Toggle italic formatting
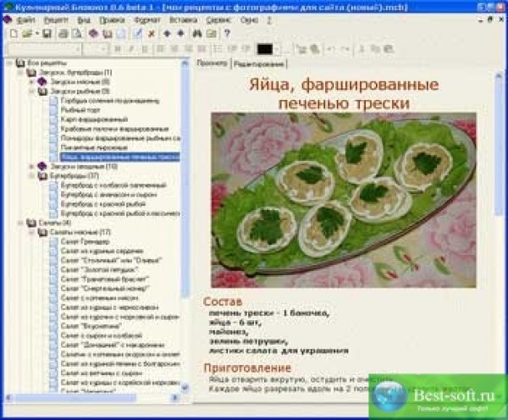The image size is (508, 420). [x=131, y=49]
